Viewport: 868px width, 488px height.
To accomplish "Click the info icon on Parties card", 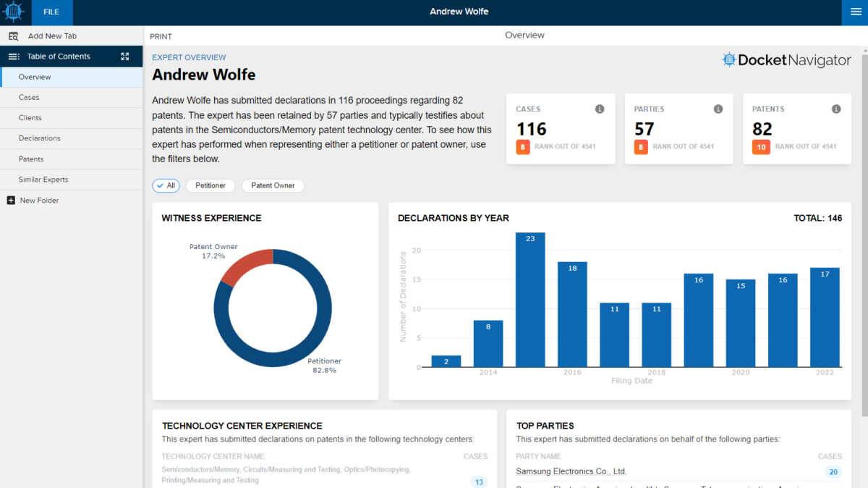I will [718, 109].
